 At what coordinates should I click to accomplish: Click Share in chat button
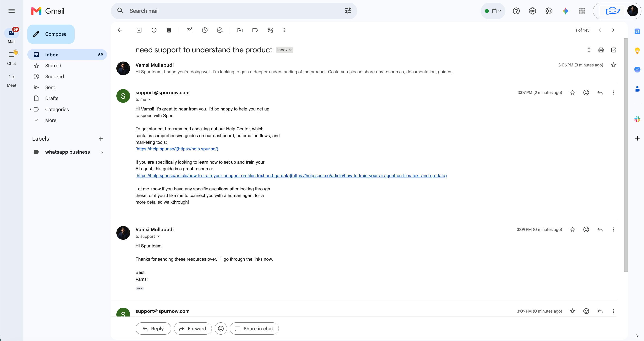pyautogui.click(x=254, y=329)
